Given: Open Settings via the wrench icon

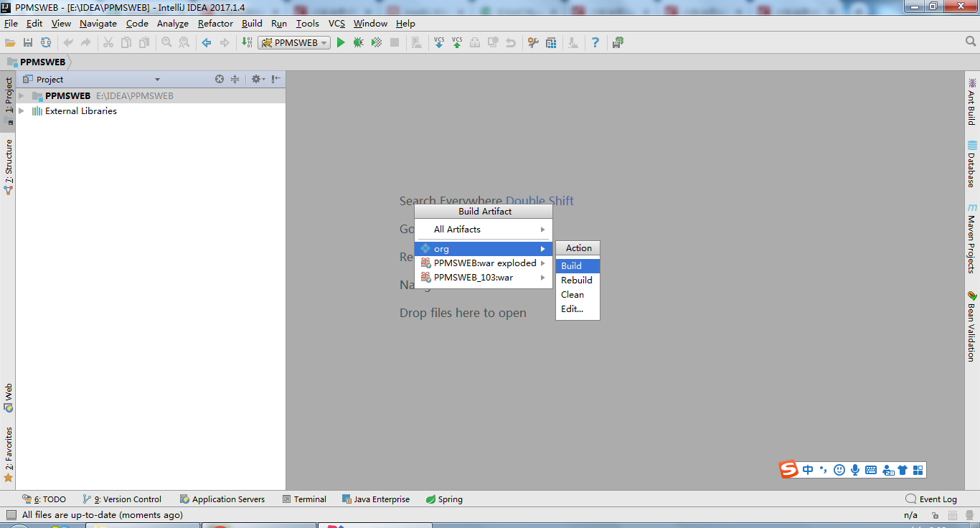Looking at the screenshot, I should coord(533,43).
